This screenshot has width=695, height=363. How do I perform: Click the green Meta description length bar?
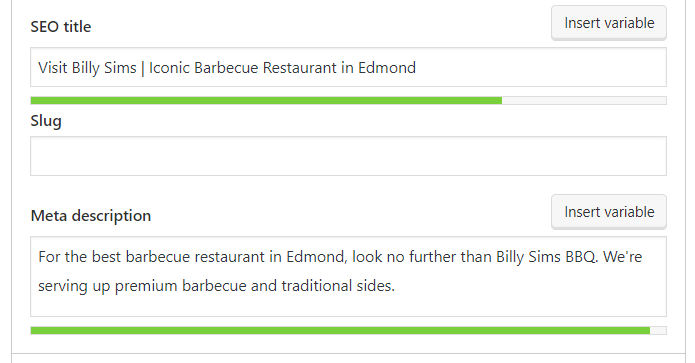(340, 330)
